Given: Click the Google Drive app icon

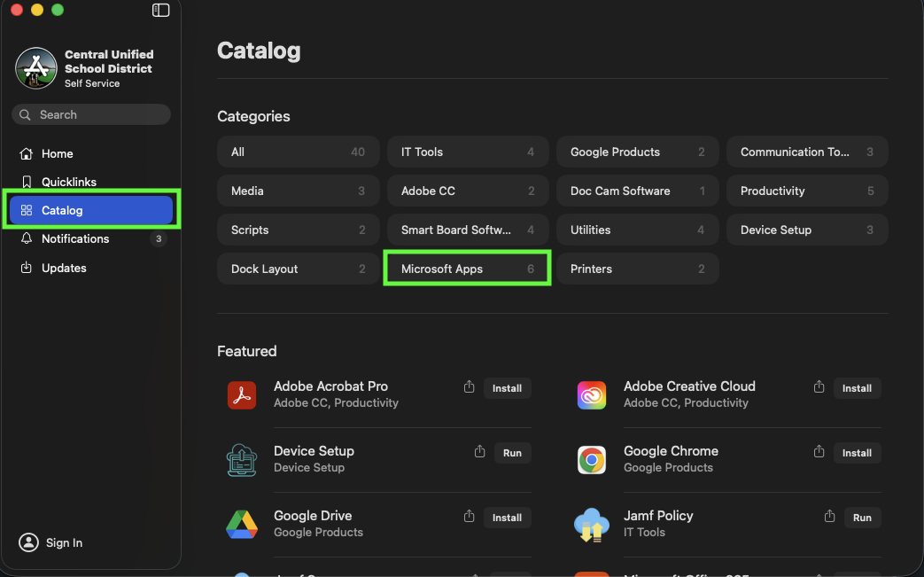Looking at the screenshot, I should pos(242,525).
